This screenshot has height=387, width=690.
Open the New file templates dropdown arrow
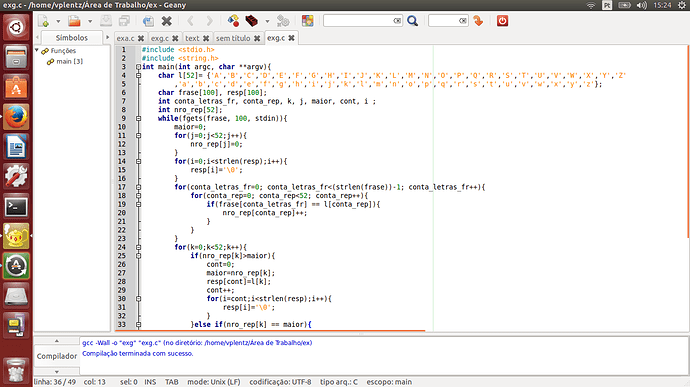coord(58,21)
